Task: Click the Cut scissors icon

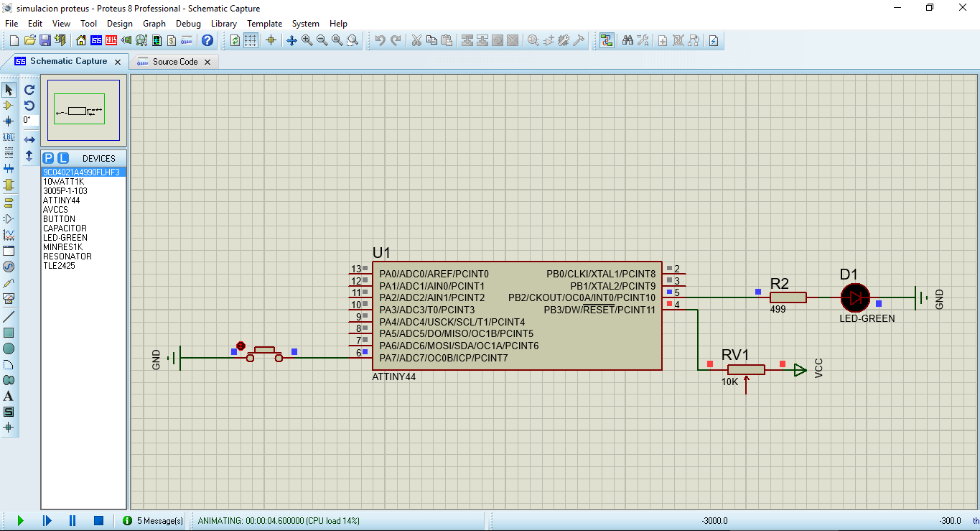Action: (x=416, y=40)
